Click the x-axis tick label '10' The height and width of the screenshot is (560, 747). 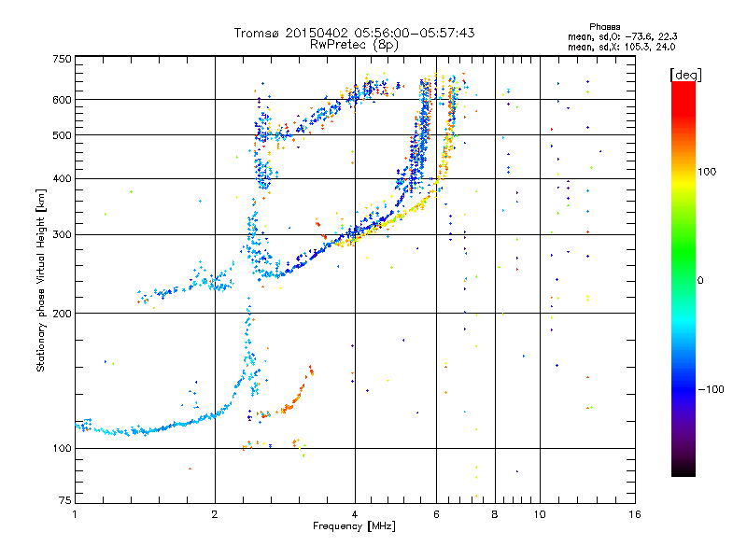pos(540,514)
